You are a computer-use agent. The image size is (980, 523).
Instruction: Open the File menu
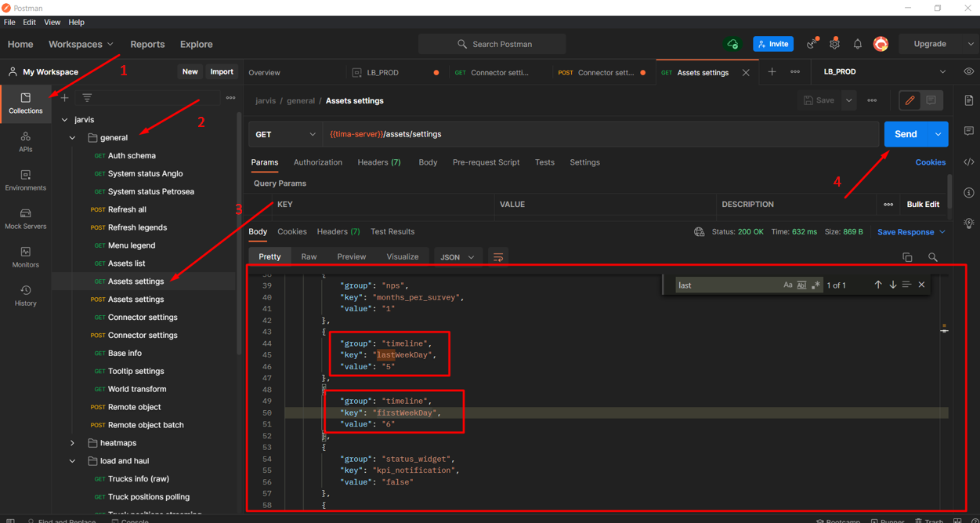click(x=9, y=22)
